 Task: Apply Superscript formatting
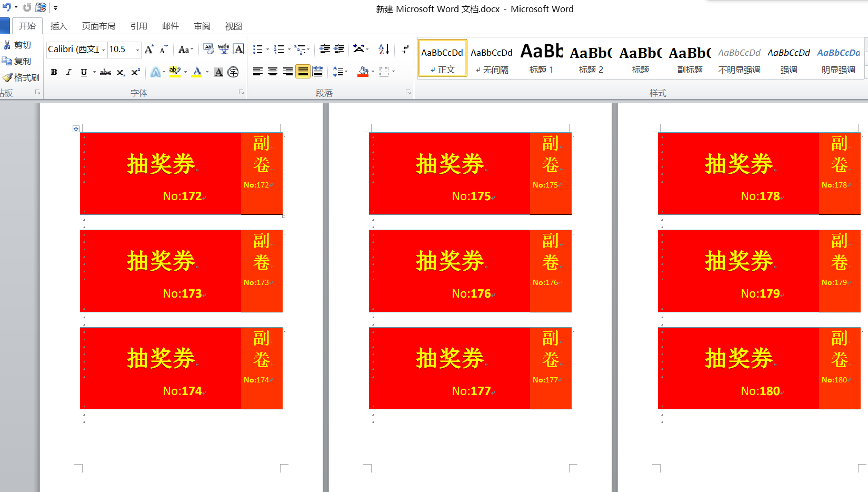(136, 72)
